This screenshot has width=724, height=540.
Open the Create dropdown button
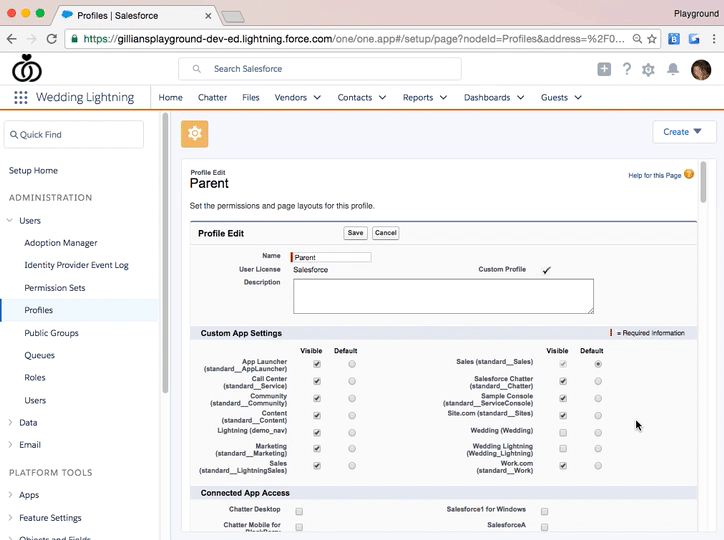[684, 132]
